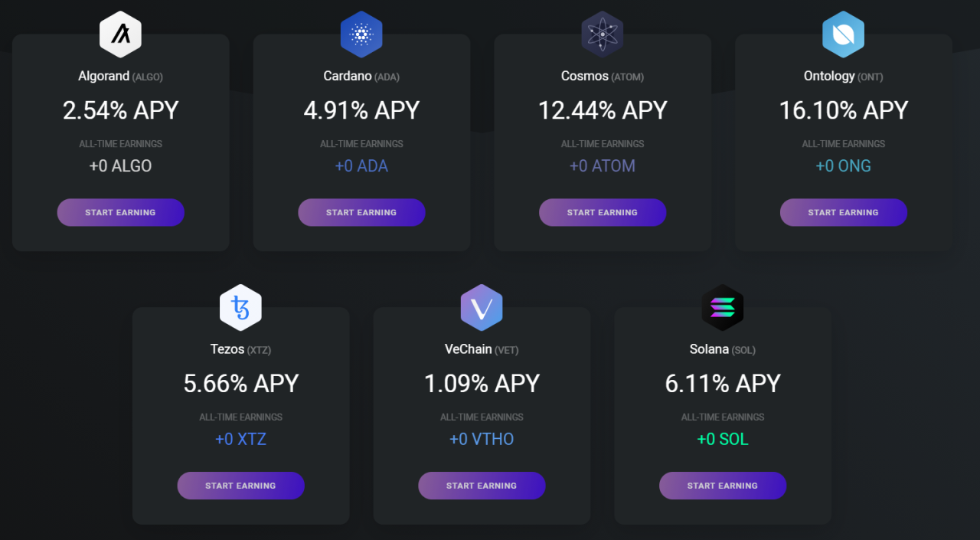Hit the Cosmos Start Earning button
The image size is (980, 540).
coord(603,212)
